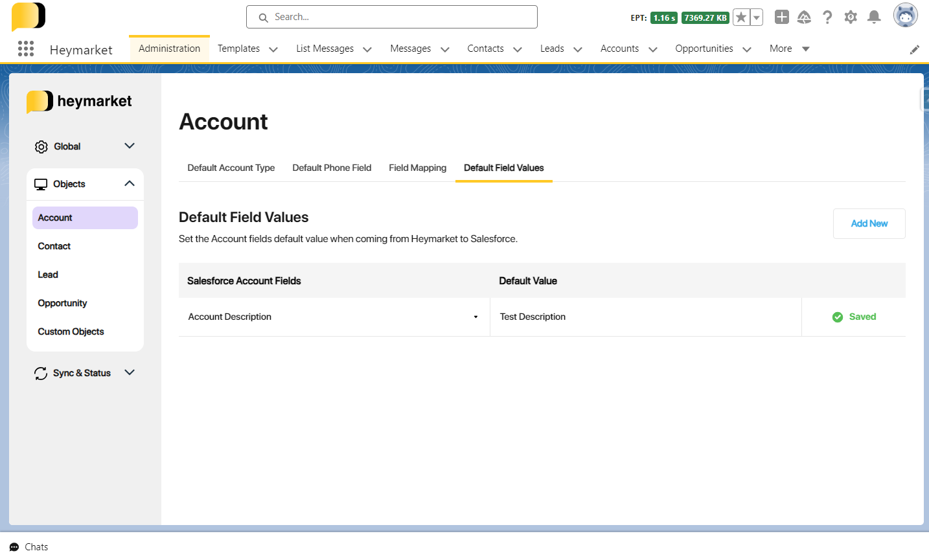This screenshot has width=929, height=560.
Task: Open the Contacts nav tab
Action: 485,49
